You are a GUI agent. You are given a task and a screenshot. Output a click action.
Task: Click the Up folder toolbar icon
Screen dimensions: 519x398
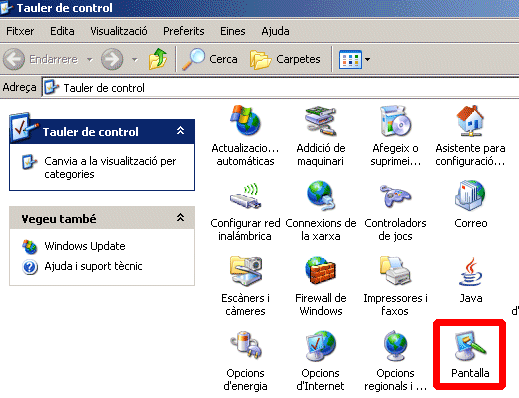pos(158,59)
